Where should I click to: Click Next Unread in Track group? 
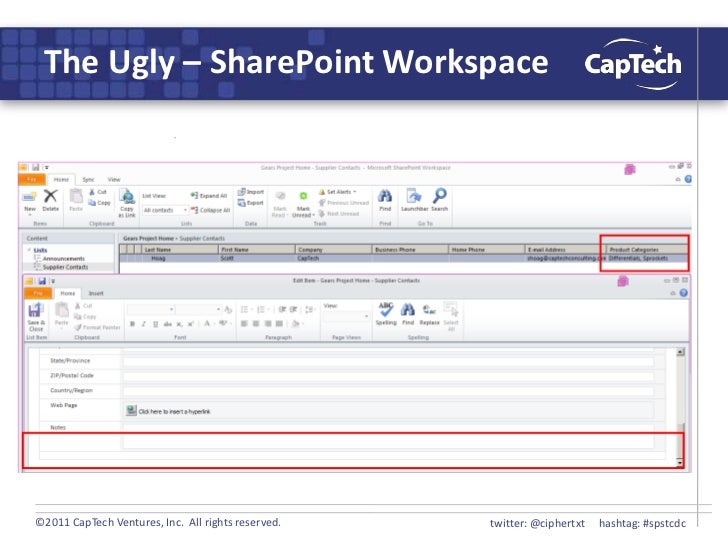339,214
